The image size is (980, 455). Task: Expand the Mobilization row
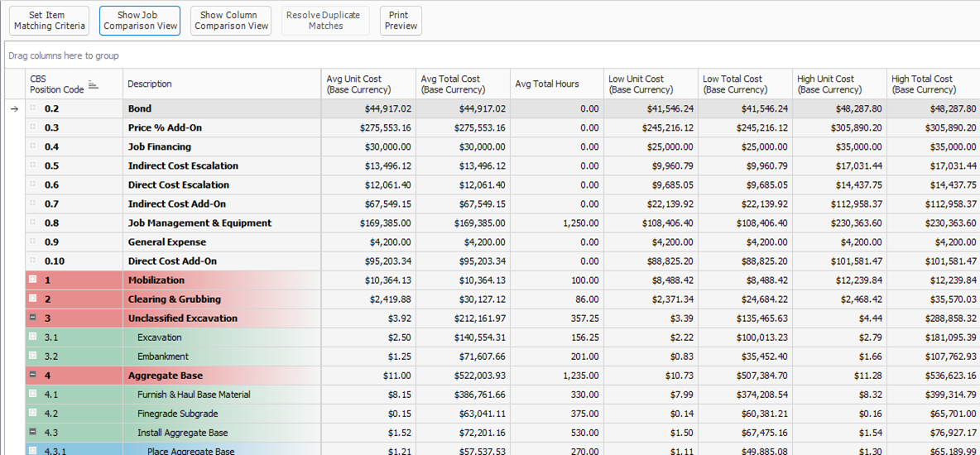point(33,280)
